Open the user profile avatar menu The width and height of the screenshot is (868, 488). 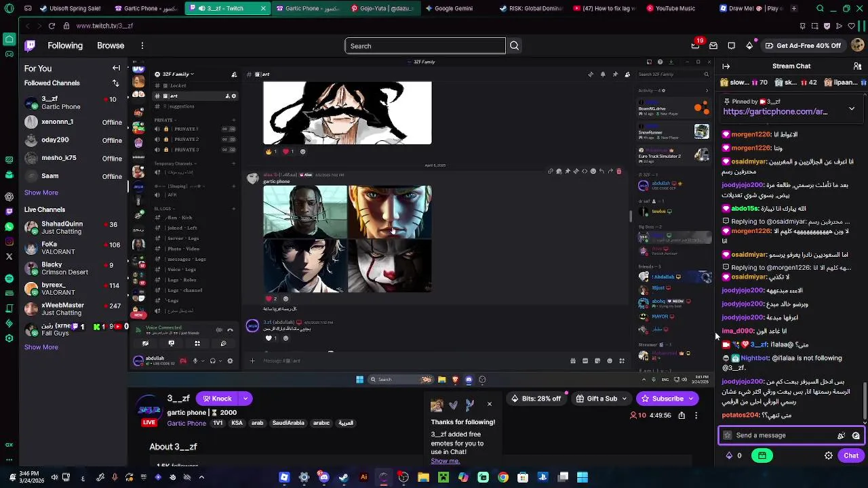tap(857, 45)
